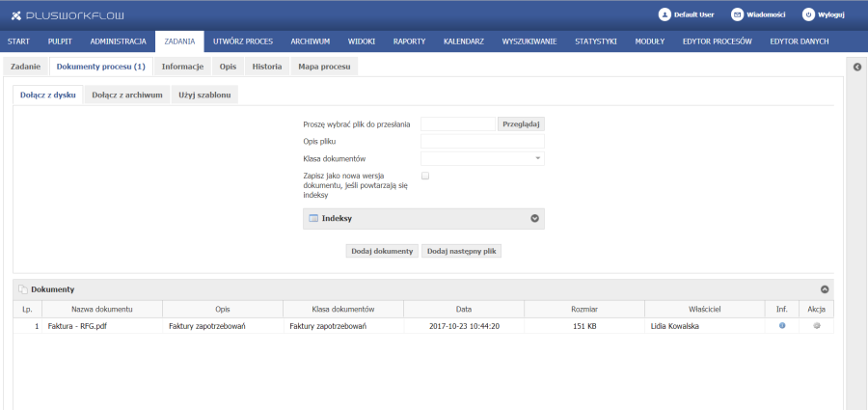Click the 151 KB size cell
This screenshot has width=868, height=410.
click(x=584, y=326)
